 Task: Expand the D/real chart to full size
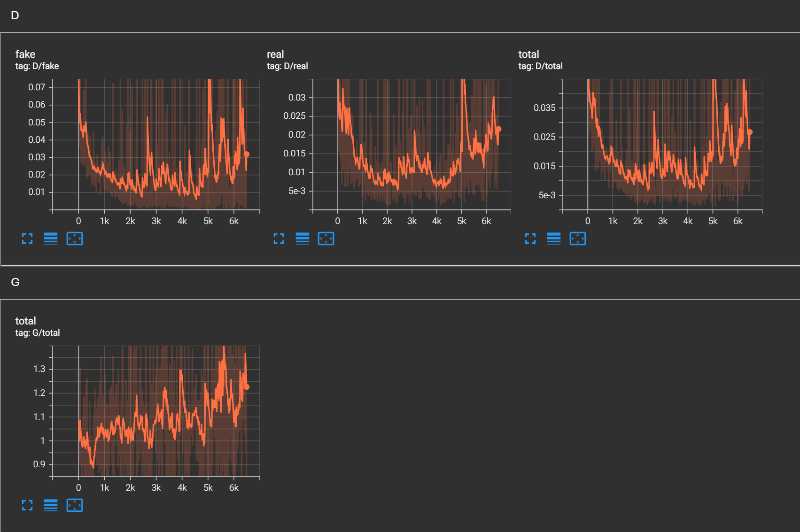coord(279,239)
